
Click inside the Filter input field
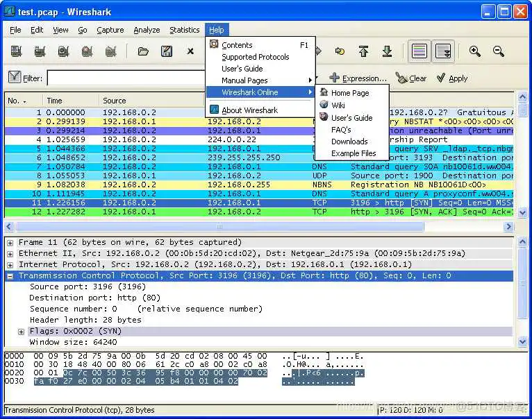[126, 78]
